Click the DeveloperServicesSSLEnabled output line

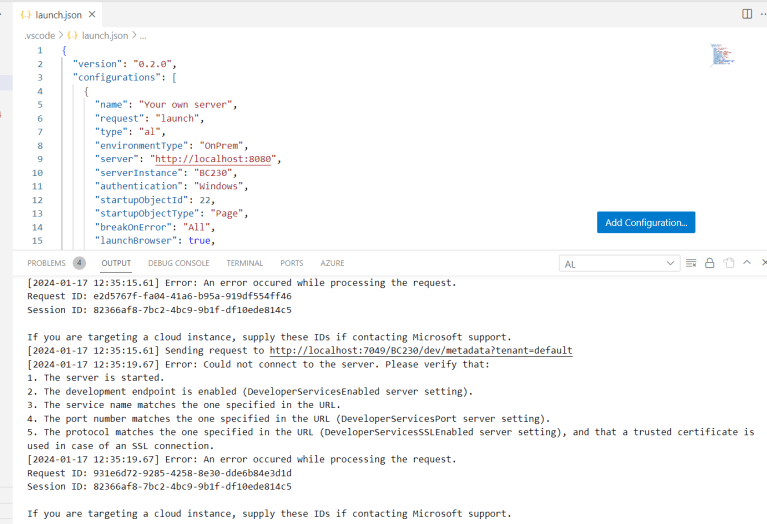point(391,439)
